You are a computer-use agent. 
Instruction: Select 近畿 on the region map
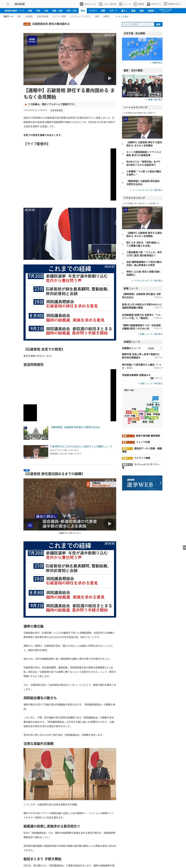pos(141,414)
